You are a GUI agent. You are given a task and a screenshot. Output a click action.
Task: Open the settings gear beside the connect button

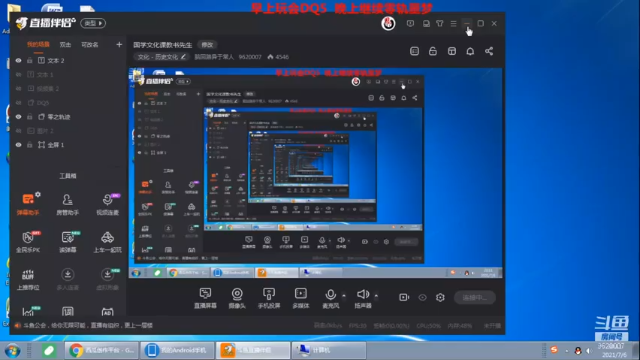pos(440,298)
